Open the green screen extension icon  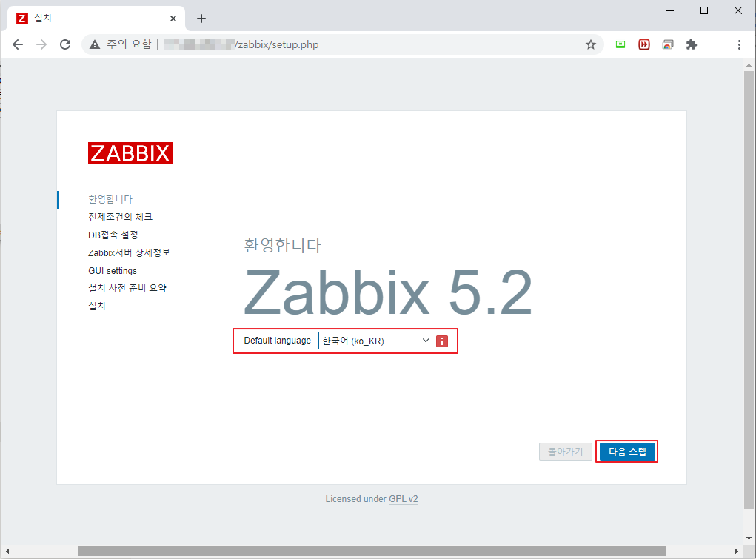tap(620, 45)
